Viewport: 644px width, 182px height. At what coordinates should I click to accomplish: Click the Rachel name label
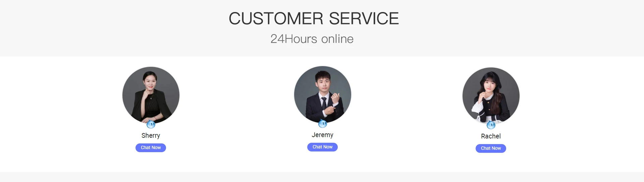tap(491, 136)
